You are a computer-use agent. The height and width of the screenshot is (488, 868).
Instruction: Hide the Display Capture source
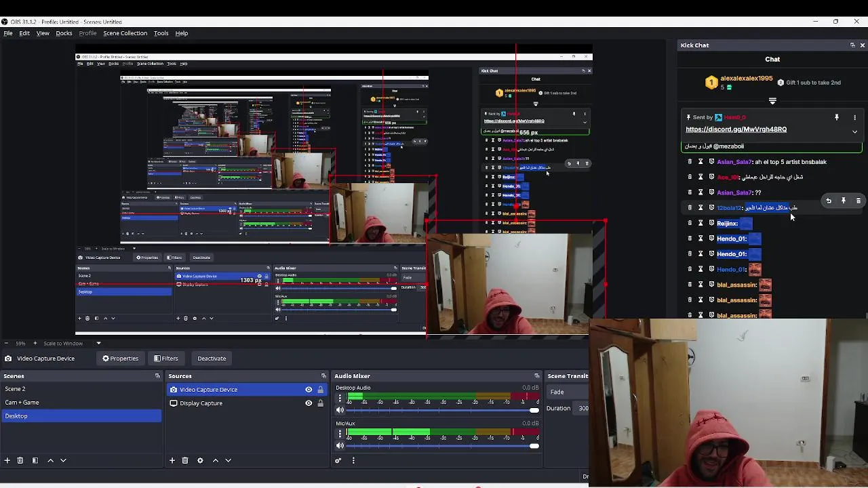(x=309, y=403)
